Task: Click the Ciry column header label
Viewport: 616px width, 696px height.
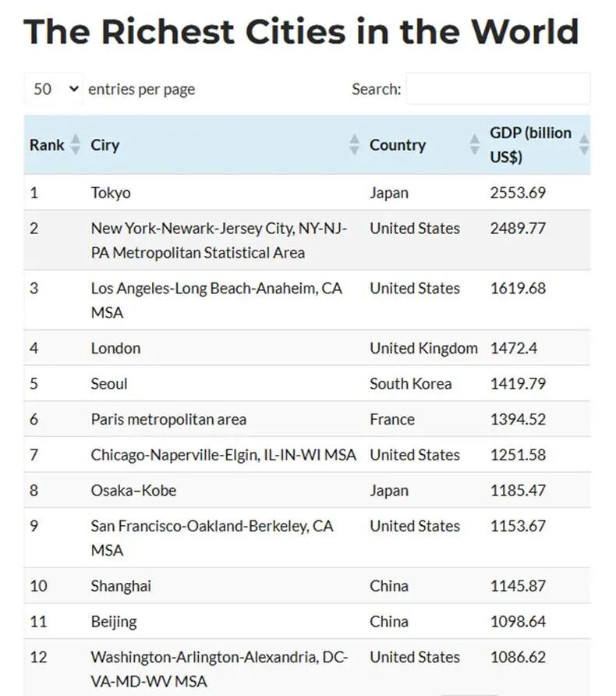Action: [x=105, y=145]
